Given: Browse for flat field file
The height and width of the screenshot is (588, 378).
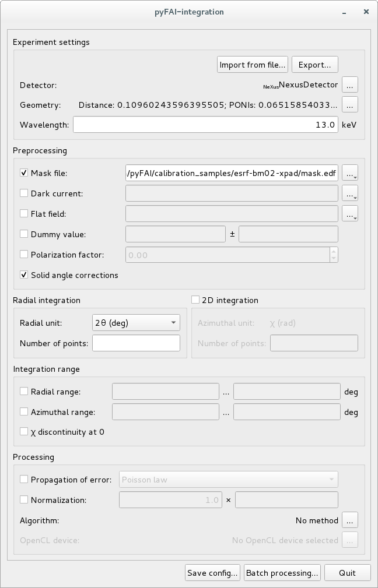Looking at the screenshot, I should pos(349,214).
